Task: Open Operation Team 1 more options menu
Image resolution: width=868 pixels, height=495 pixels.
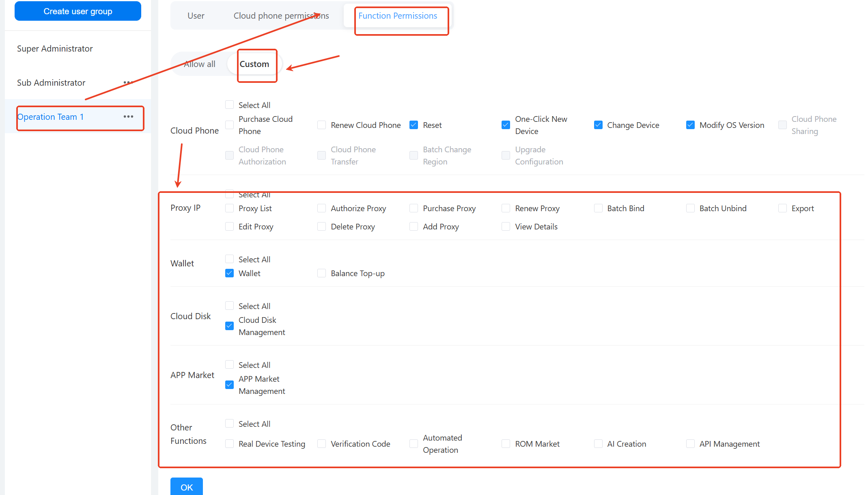Action: [x=128, y=117]
